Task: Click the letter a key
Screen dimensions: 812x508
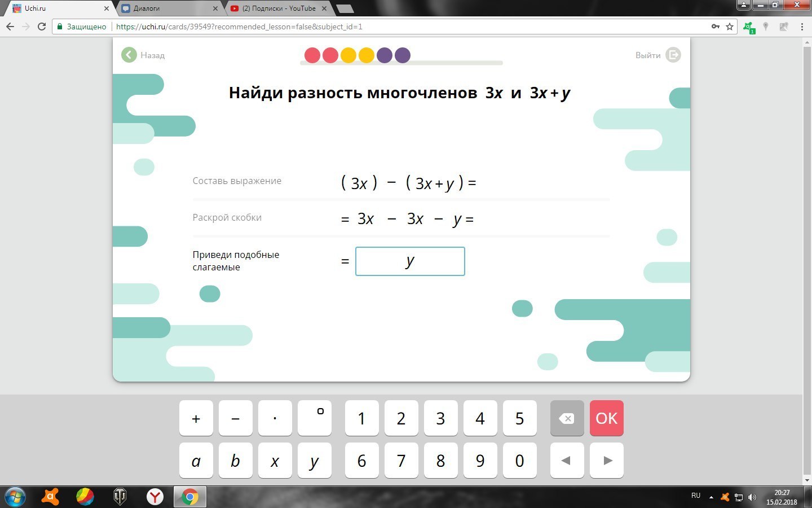Action: pos(196,461)
